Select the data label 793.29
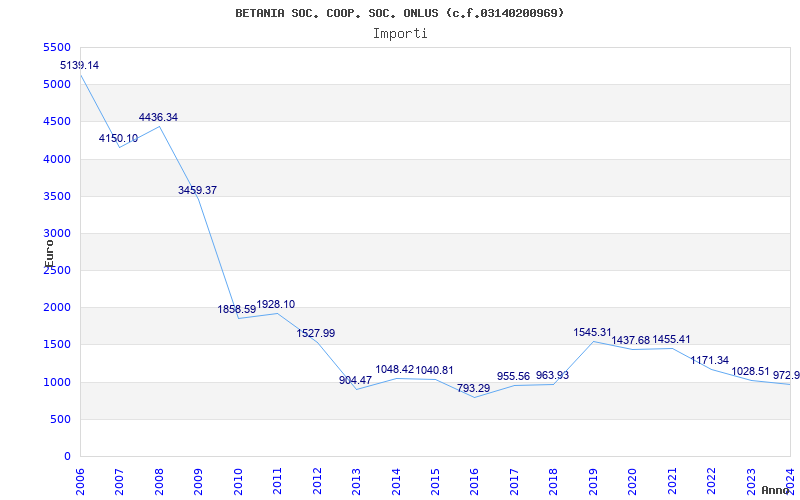This screenshot has width=800, height=500. (473, 388)
